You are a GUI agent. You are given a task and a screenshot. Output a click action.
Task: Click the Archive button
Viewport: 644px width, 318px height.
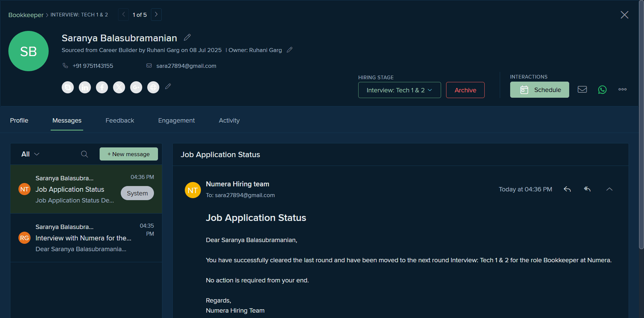(x=465, y=90)
